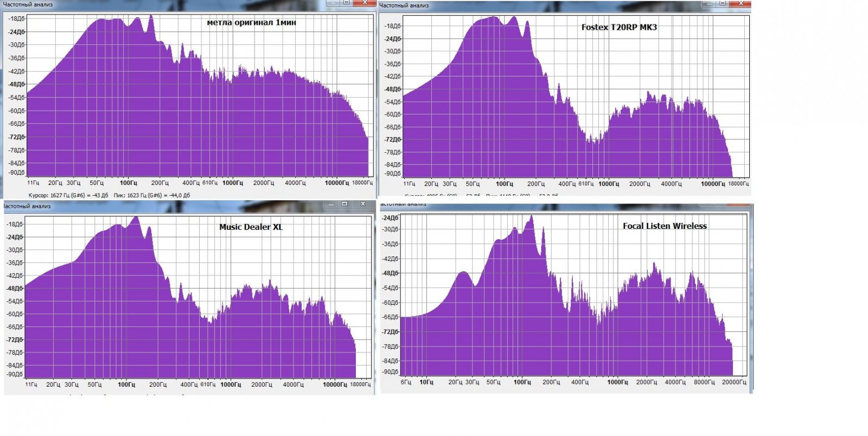The image size is (868, 436).
Task: Click the 'Focal Listen Wireless' plot label
Action: click(x=665, y=226)
